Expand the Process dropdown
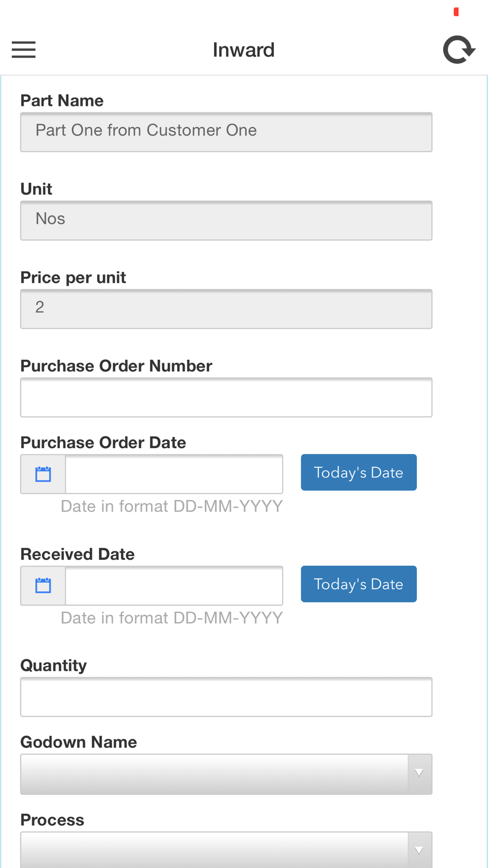 pyautogui.click(x=215, y=850)
